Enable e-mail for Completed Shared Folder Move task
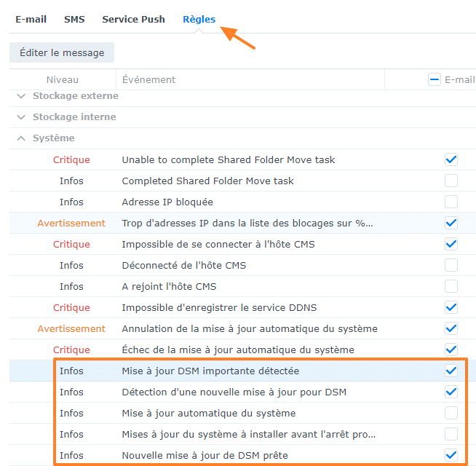 tap(451, 181)
